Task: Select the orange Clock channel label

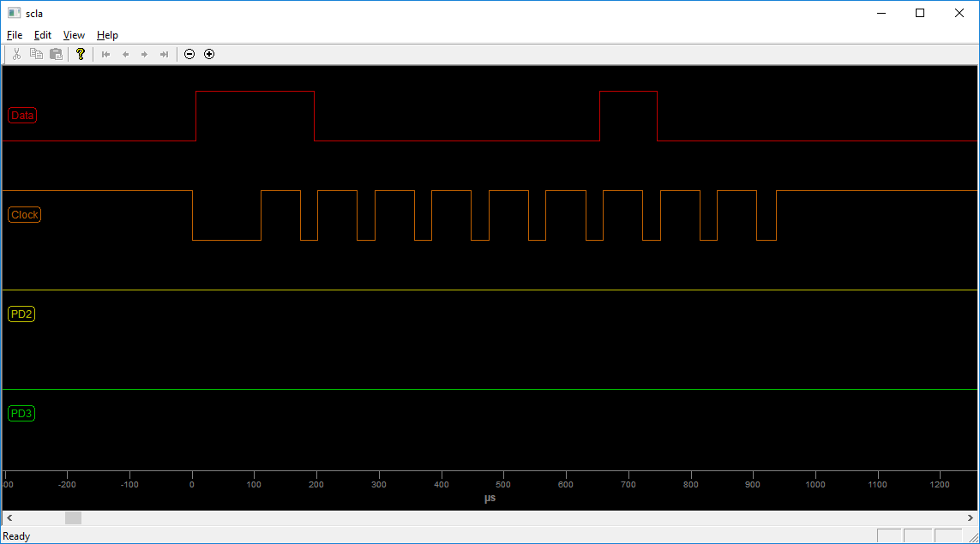Action: 24,215
